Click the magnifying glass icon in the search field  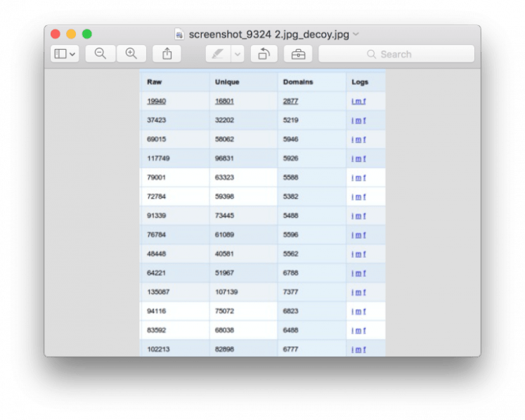[x=371, y=54]
